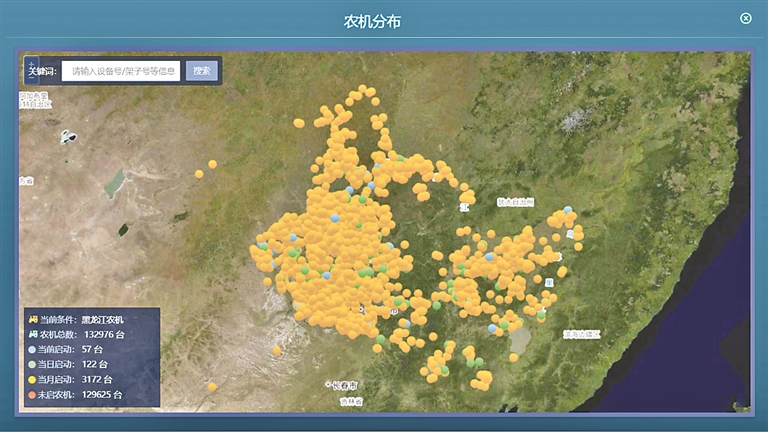768x432 pixels.
Task: Click the green 当日启动 legend dot
Action: click(x=32, y=364)
